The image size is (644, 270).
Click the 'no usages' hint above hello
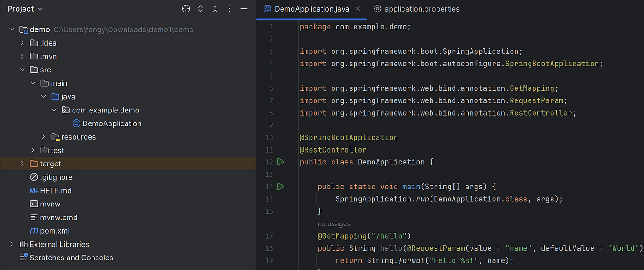click(334, 224)
